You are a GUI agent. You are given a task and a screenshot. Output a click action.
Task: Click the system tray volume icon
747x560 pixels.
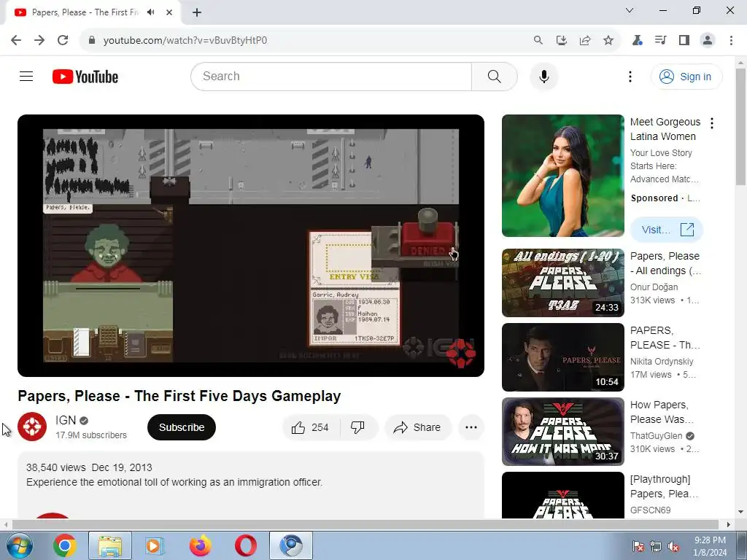coord(674,547)
